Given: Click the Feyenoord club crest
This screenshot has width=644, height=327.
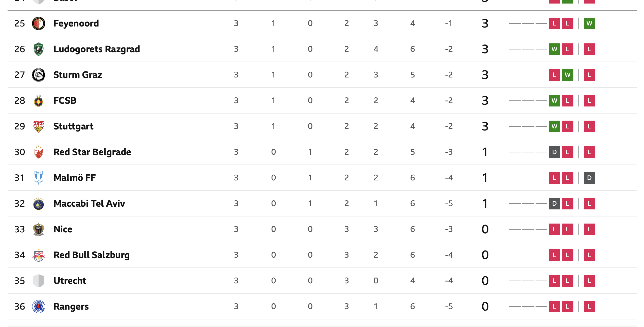Looking at the screenshot, I should pyautogui.click(x=38, y=23).
